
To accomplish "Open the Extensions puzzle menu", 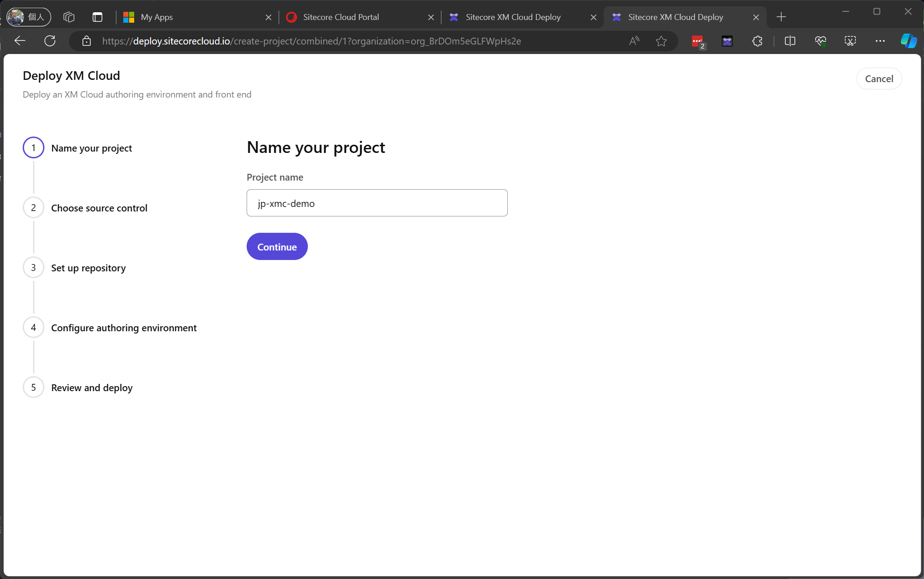I will click(757, 41).
